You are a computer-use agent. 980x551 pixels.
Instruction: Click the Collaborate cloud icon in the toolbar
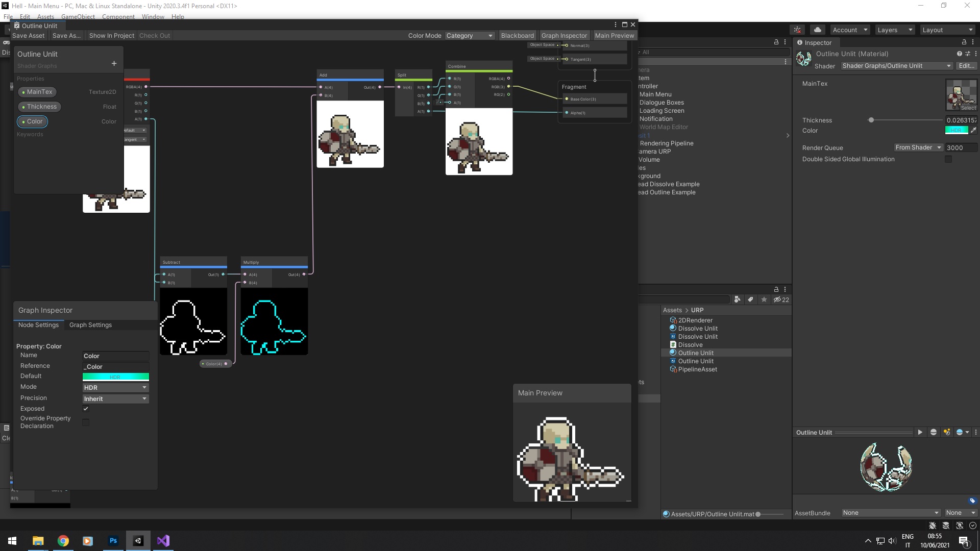click(x=817, y=30)
